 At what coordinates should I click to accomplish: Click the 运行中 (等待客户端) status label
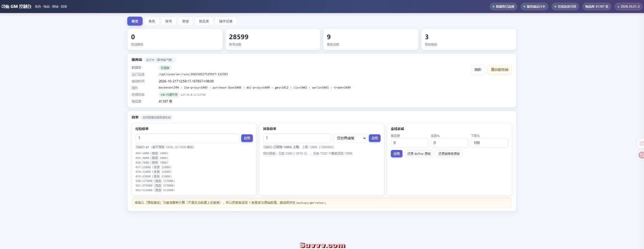160,60
